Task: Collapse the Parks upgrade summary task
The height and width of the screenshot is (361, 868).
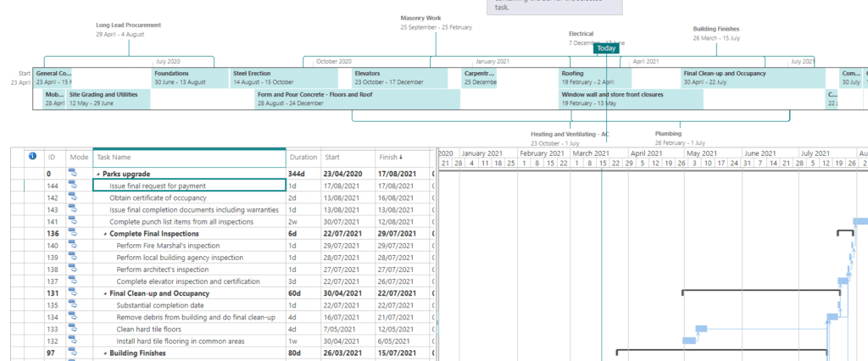Action: pyautogui.click(x=98, y=174)
